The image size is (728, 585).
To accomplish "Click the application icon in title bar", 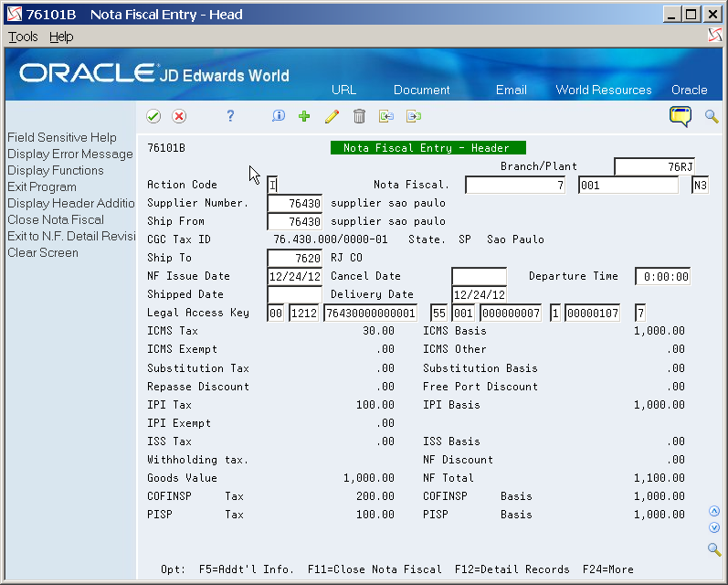I will [15, 14].
